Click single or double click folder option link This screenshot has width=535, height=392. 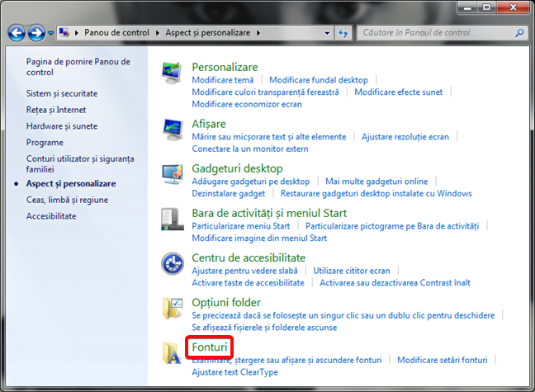click(343, 315)
